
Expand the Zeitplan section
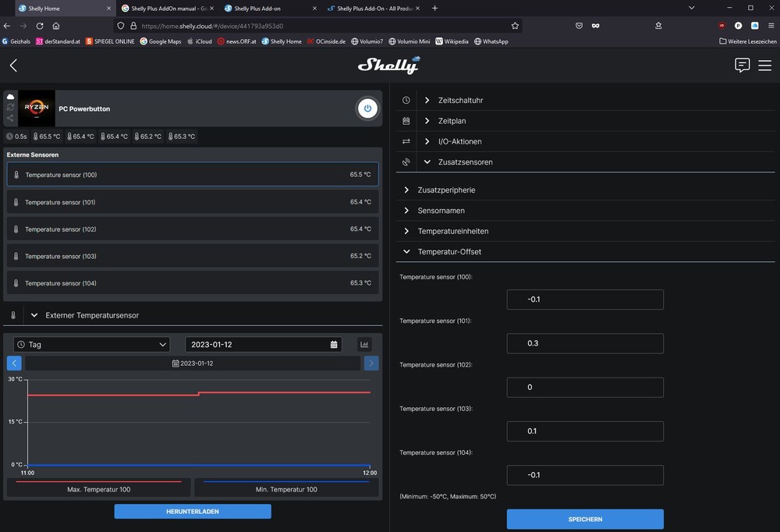pyautogui.click(x=427, y=121)
